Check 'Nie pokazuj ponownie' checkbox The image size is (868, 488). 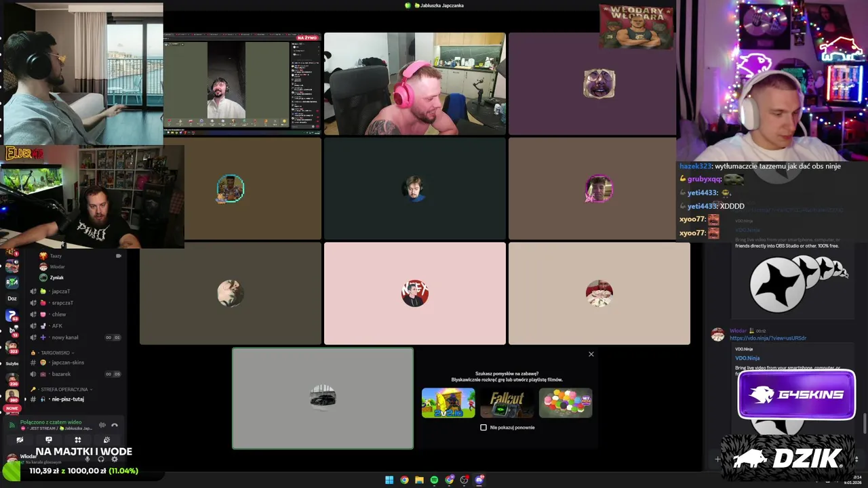484,428
